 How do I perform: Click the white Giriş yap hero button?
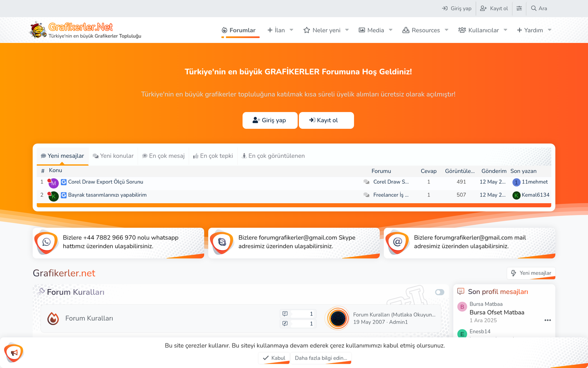pyautogui.click(x=270, y=120)
